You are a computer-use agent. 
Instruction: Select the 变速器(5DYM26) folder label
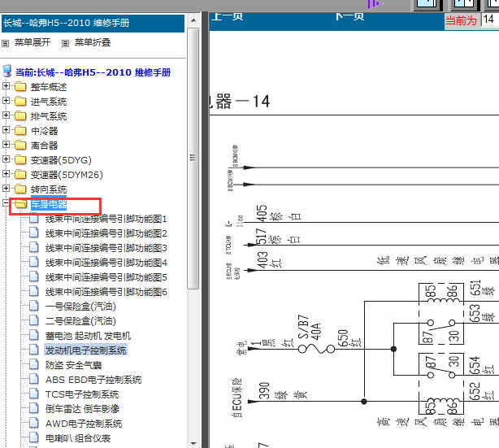click(x=67, y=175)
